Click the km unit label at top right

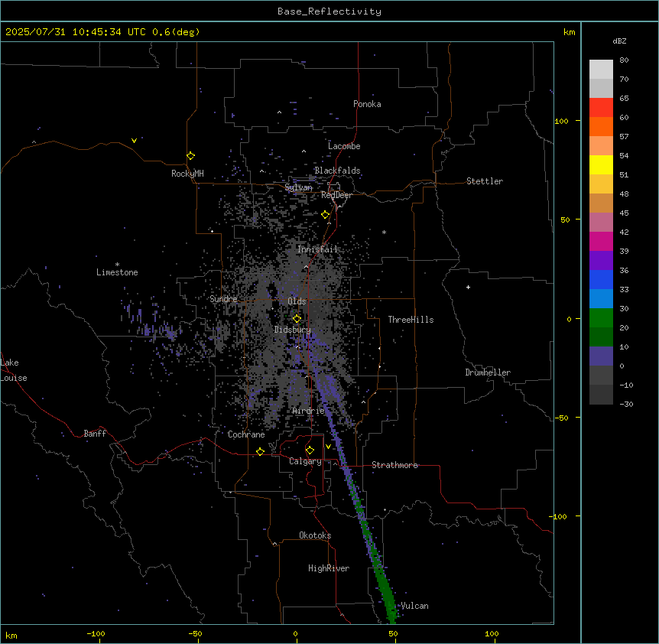point(569,32)
